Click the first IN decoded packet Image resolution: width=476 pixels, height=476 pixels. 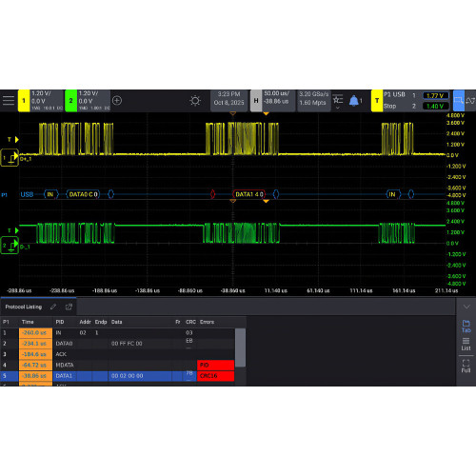(50, 194)
